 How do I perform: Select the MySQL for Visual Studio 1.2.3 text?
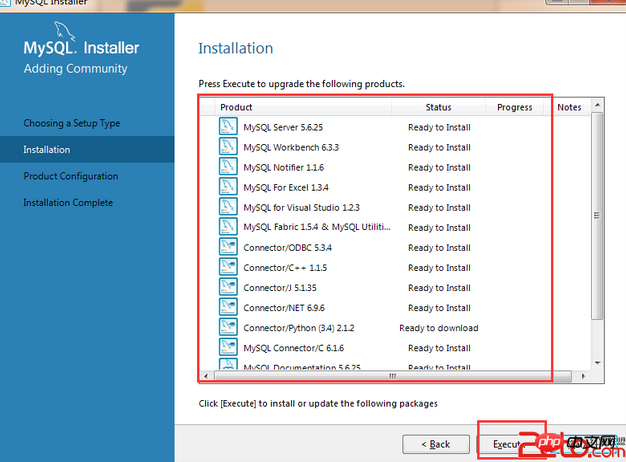(x=301, y=208)
